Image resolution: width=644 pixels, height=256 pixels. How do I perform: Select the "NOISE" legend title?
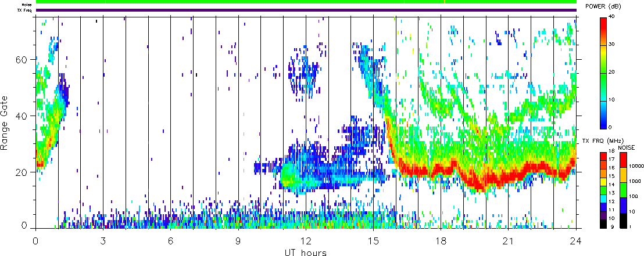pos(626,147)
